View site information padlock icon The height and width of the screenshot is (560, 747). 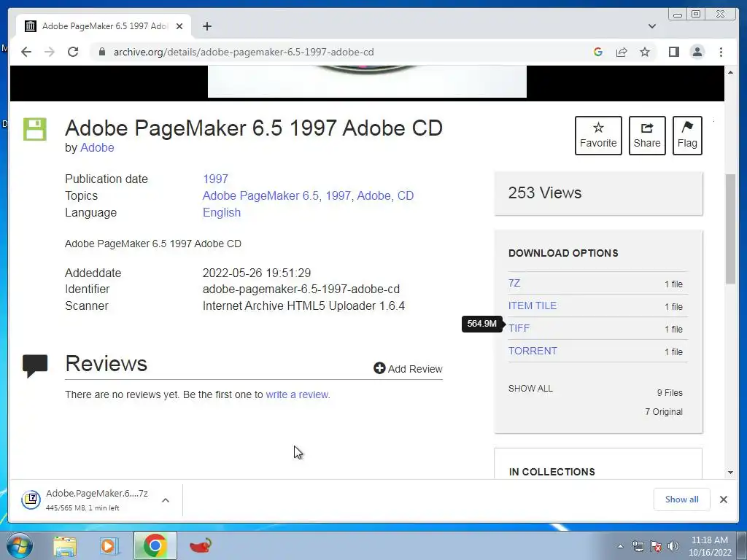[101, 52]
